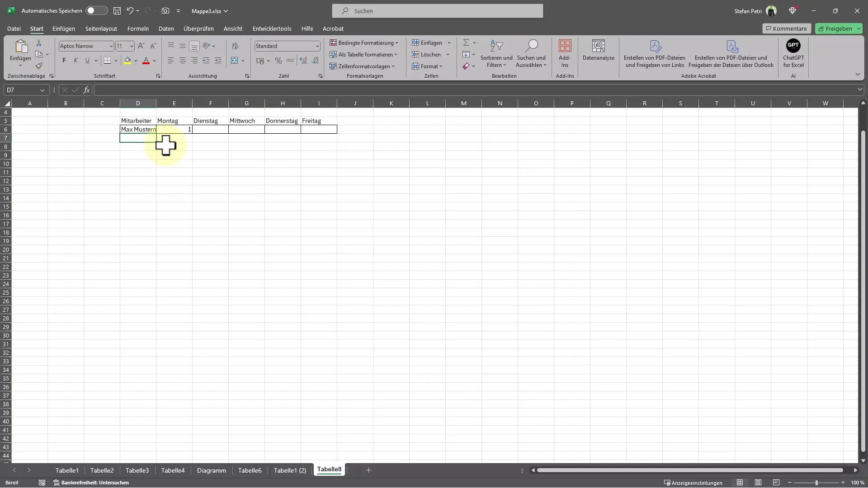Switch to the Diagramm sheet tab
The image size is (868, 488).
[212, 470]
